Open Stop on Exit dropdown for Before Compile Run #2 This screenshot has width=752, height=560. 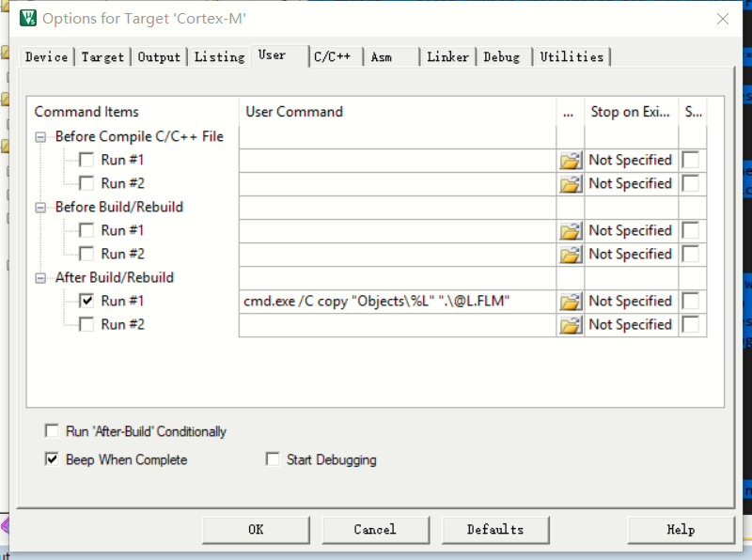tap(631, 183)
